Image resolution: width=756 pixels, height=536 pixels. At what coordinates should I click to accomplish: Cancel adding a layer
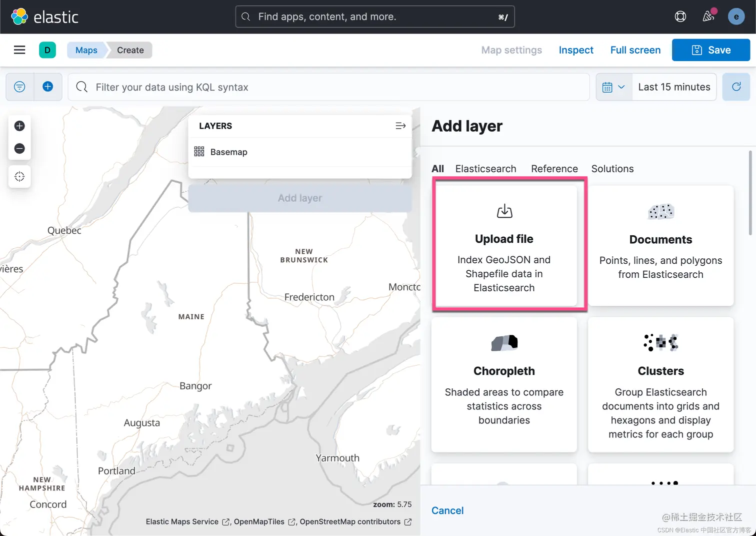(x=447, y=510)
